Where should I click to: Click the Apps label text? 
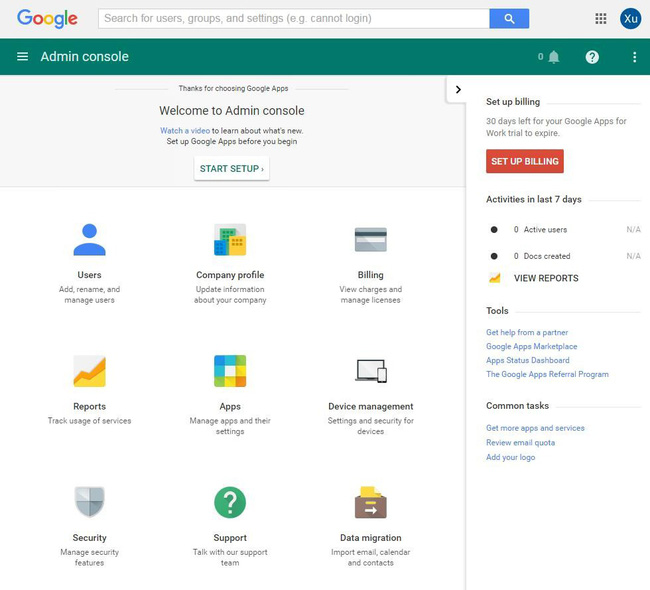point(230,406)
